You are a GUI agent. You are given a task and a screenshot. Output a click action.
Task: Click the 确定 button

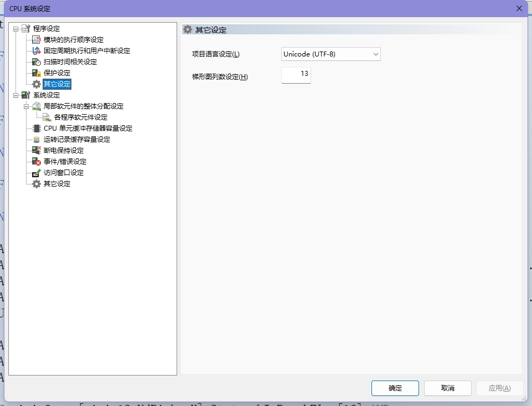click(395, 388)
